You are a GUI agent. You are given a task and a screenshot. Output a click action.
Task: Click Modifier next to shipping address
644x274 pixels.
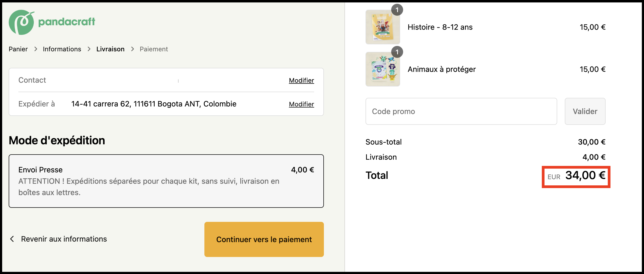point(301,104)
